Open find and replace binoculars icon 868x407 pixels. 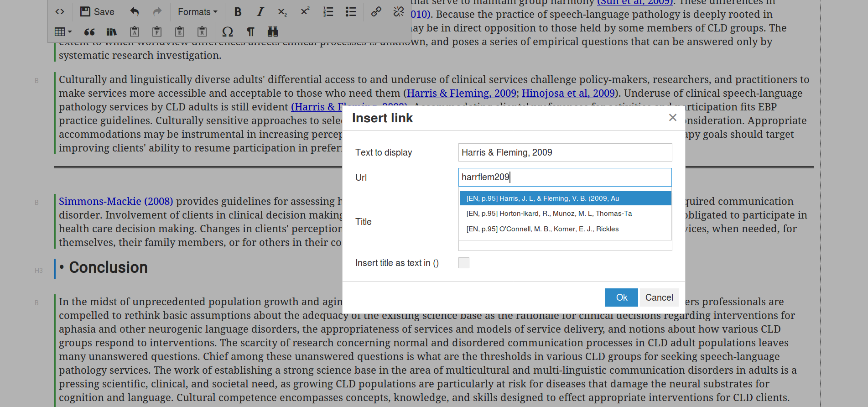(273, 32)
